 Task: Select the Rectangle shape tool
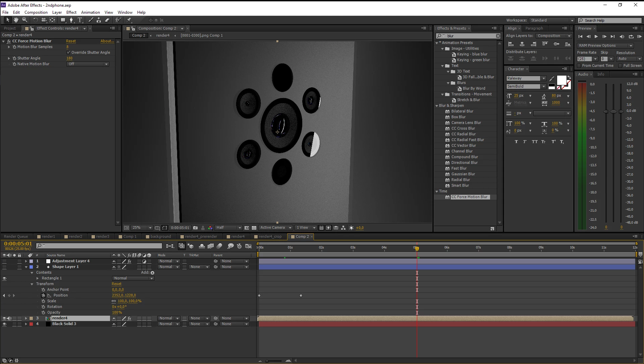pos(63,20)
